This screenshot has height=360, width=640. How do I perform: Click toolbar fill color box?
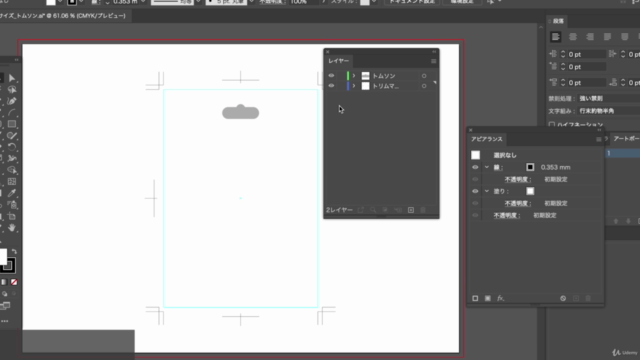click(3, 257)
